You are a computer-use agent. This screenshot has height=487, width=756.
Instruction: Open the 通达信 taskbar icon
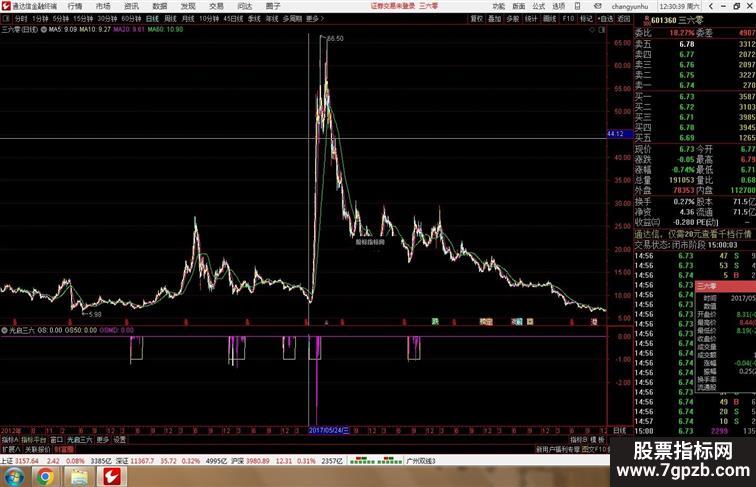click(x=112, y=477)
